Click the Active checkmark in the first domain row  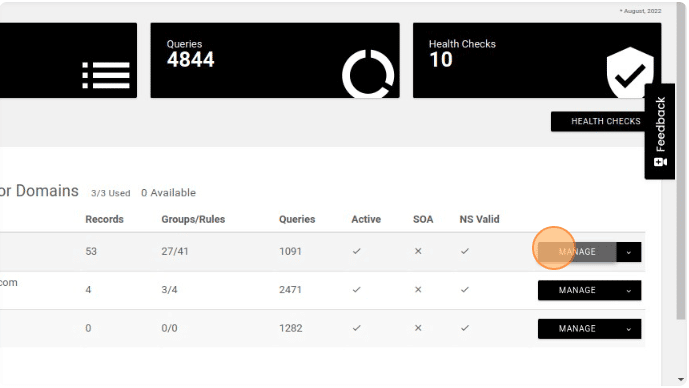[x=356, y=251]
